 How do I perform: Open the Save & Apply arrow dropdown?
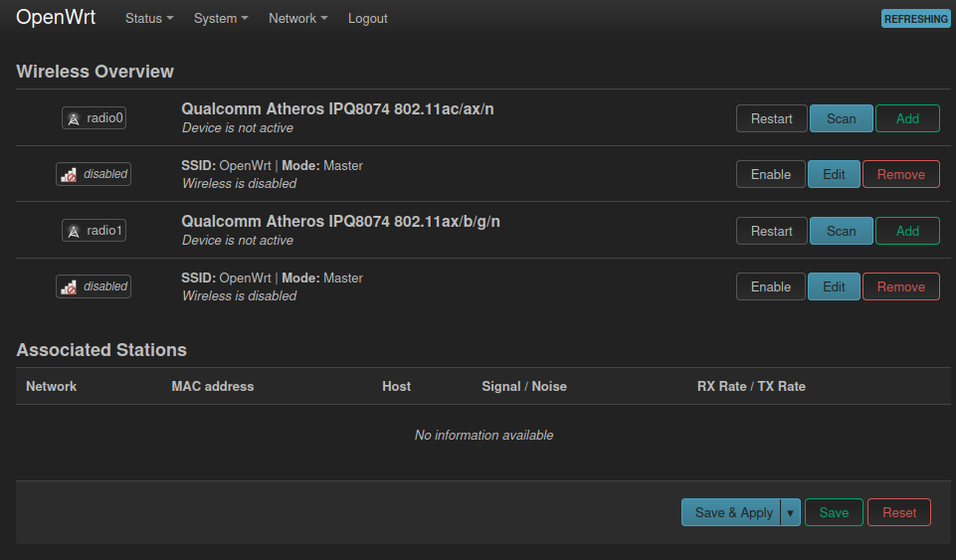tap(790, 512)
